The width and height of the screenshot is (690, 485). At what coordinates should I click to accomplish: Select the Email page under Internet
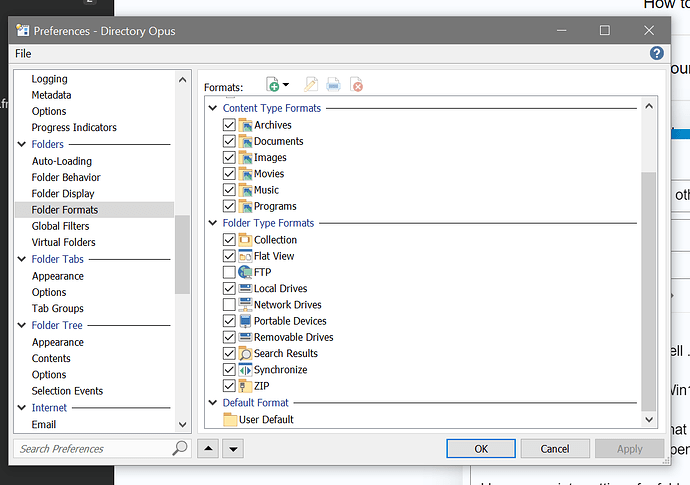click(44, 425)
